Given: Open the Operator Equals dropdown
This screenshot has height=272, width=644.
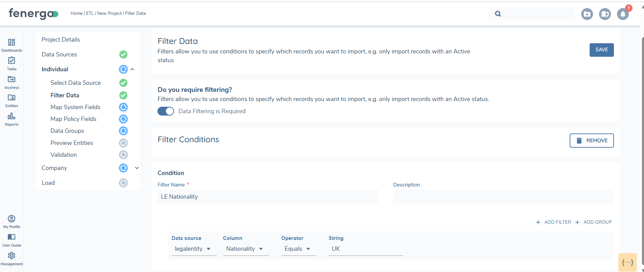Looking at the screenshot, I should pyautogui.click(x=298, y=249).
